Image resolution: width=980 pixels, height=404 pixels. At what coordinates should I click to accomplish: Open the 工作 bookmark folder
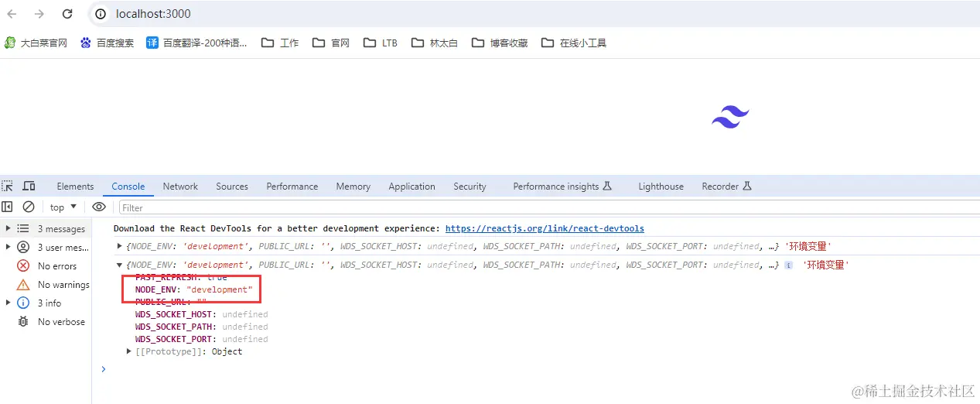(x=280, y=43)
